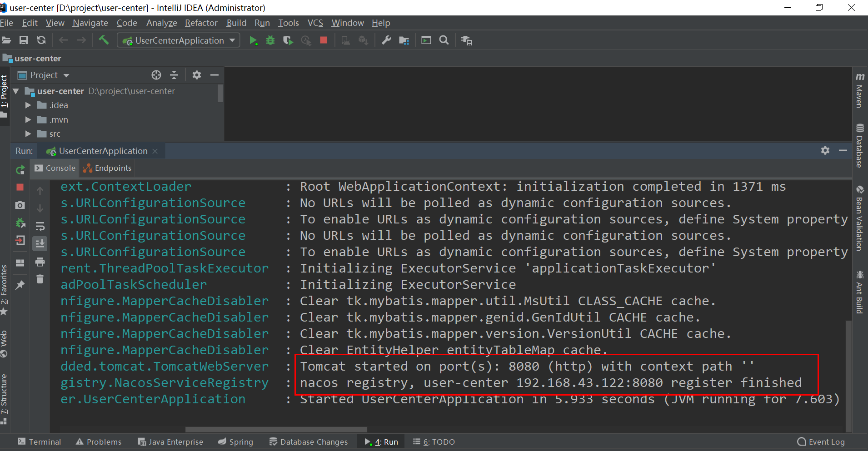This screenshot has height=451, width=868.
Task: Toggle Scroll to End in console
Action: pos(40,244)
